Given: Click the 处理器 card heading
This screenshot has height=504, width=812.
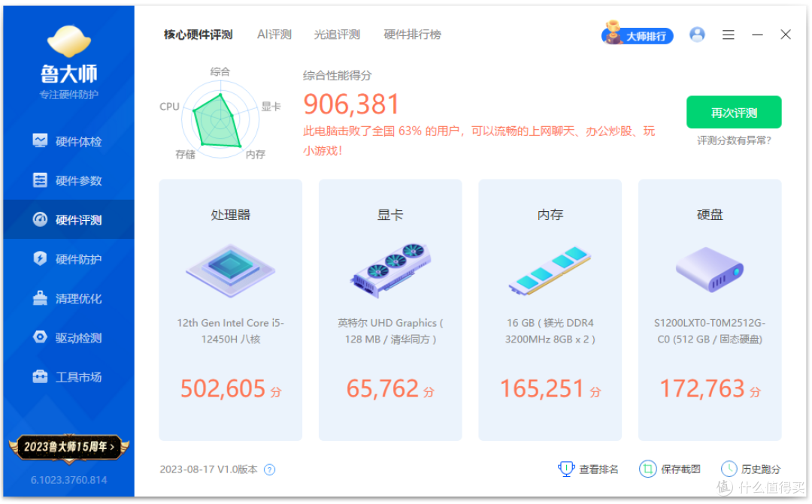Looking at the screenshot, I should [x=231, y=215].
